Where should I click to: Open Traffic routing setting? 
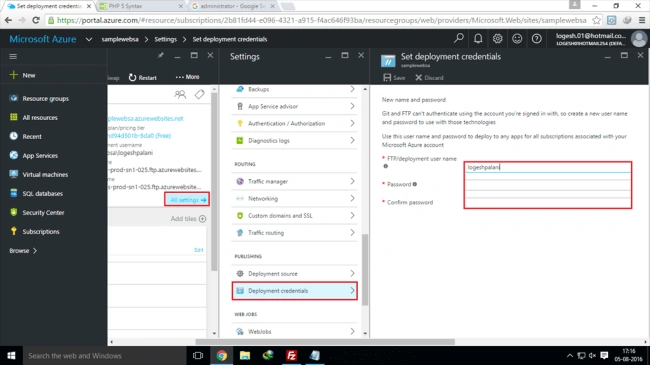click(x=295, y=233)
